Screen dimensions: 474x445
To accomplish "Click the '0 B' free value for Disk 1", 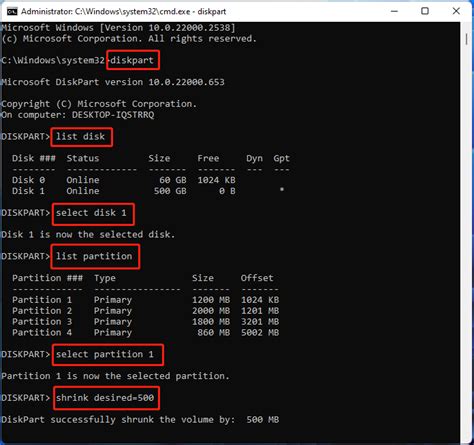I will [227, 191].
